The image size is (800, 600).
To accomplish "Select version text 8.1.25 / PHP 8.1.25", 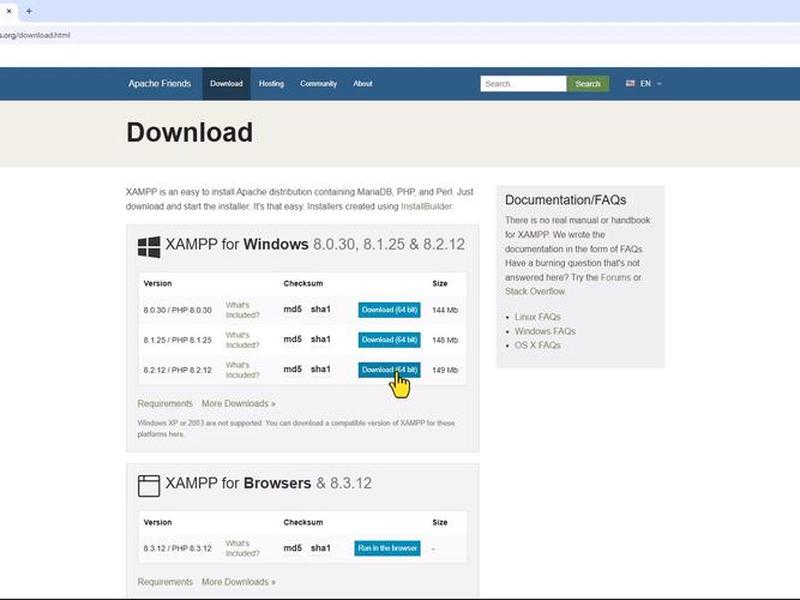I will click(178, 340).
